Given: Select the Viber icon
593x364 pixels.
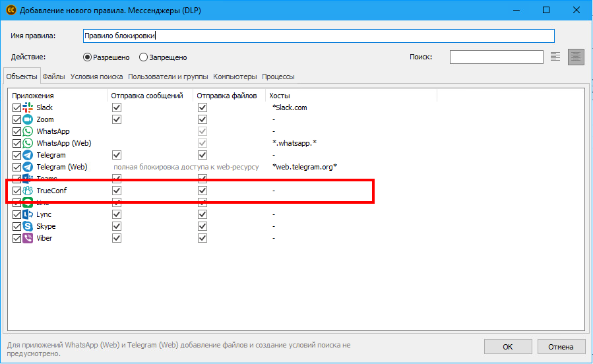Looking at the screenshot, I should 28,238.
